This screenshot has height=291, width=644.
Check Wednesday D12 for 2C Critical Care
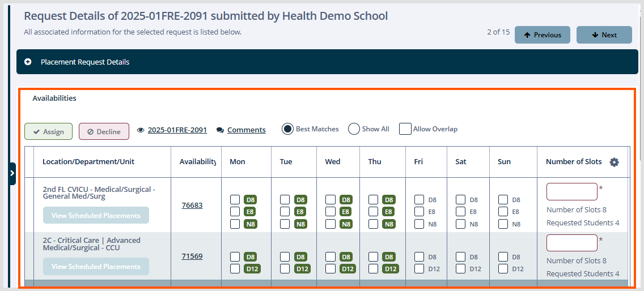331,269
